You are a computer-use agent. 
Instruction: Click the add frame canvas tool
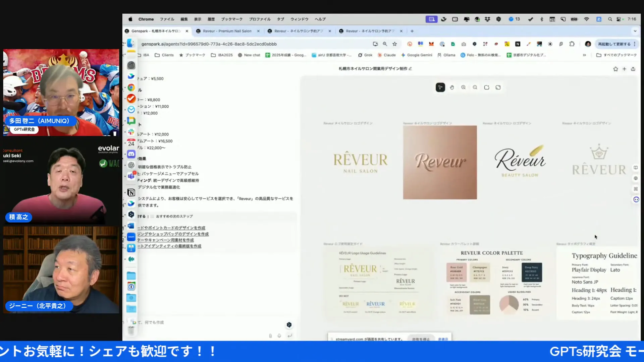[x=487, y=87]
